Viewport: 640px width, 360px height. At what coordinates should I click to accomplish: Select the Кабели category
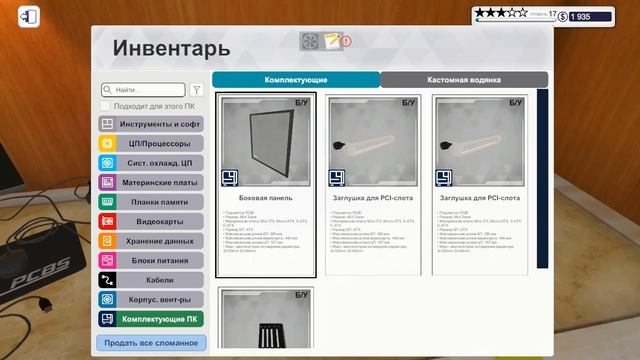click(151, 280)
